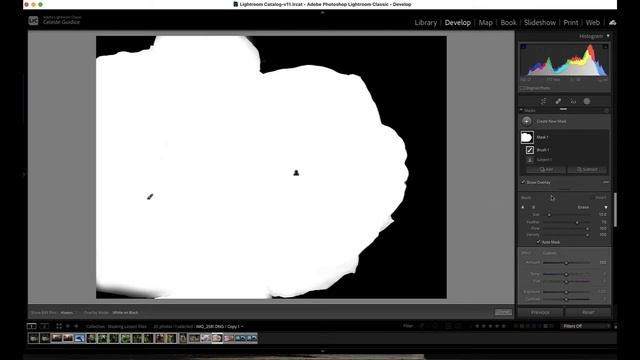The width and height of the screenshot is (640, 360).
Task: Open the Map module
Action: [x=485, y=22]
